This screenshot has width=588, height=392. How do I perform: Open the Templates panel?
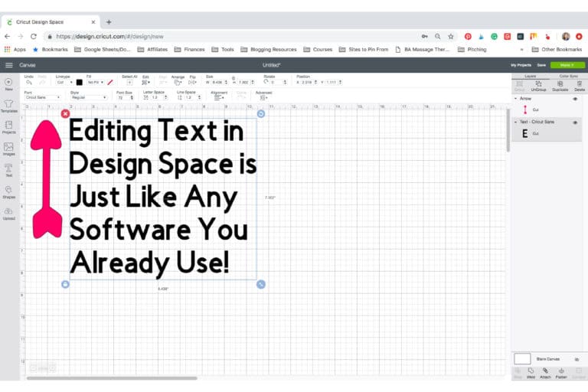(8, 106)
